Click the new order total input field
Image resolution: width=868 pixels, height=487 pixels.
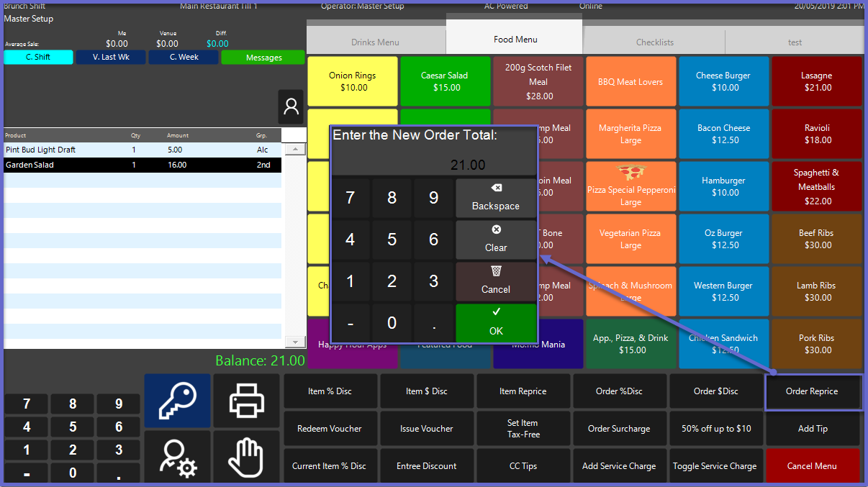pyautogui.click(x=434, y=165)
